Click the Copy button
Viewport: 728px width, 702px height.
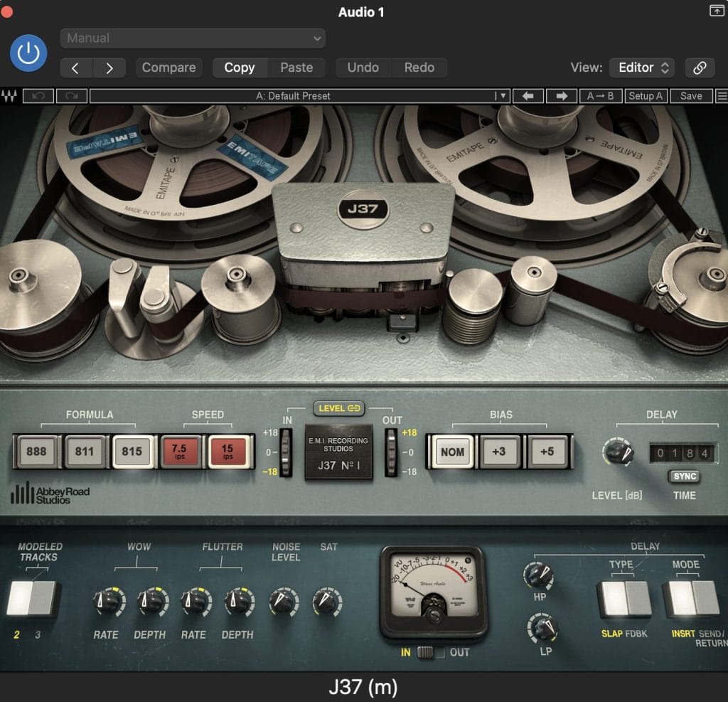pos(240,68)
